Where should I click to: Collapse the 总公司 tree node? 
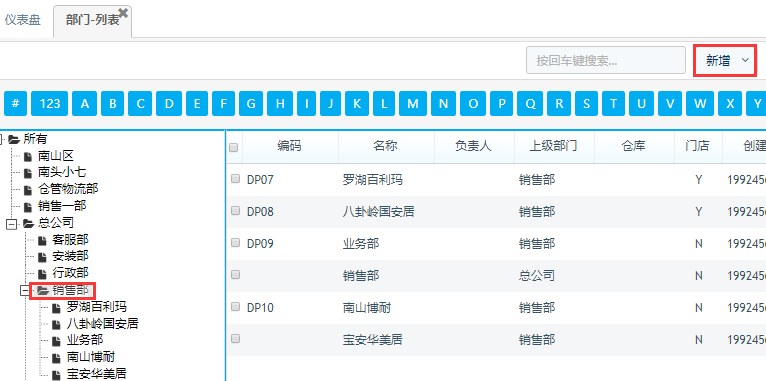(11, 224)
